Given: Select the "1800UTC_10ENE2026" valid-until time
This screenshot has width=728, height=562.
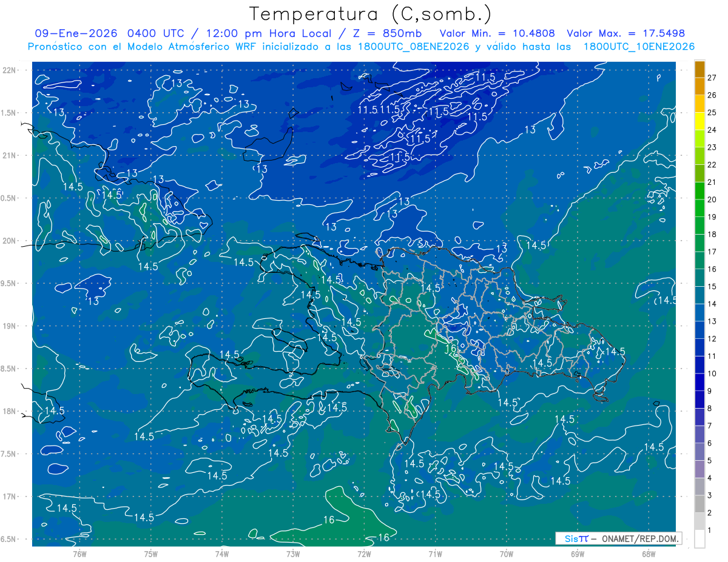Looking at the screenshot, I should [x=639, y=47].
